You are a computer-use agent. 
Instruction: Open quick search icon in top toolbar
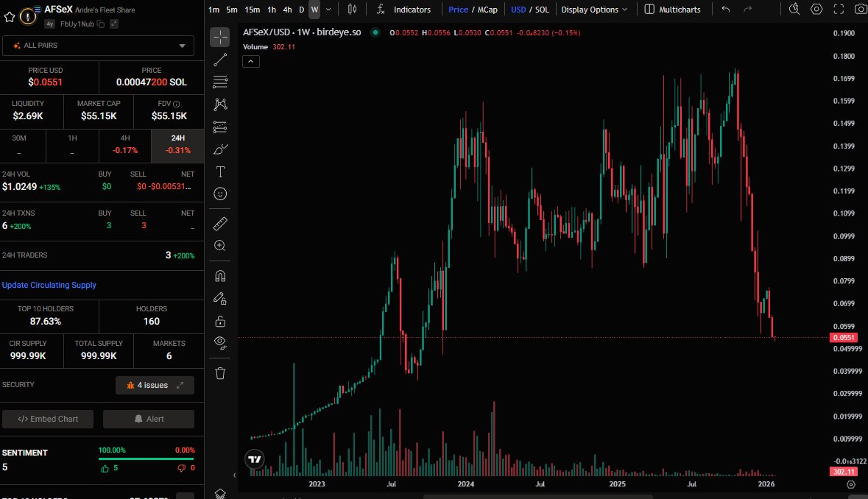click(794, 10)
